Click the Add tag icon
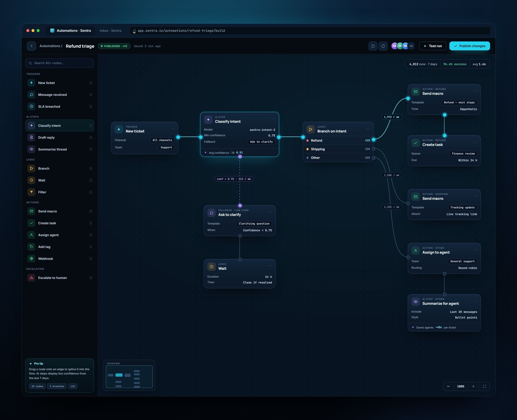This screenshot has height=420, width=517. [x=32, y=247]
